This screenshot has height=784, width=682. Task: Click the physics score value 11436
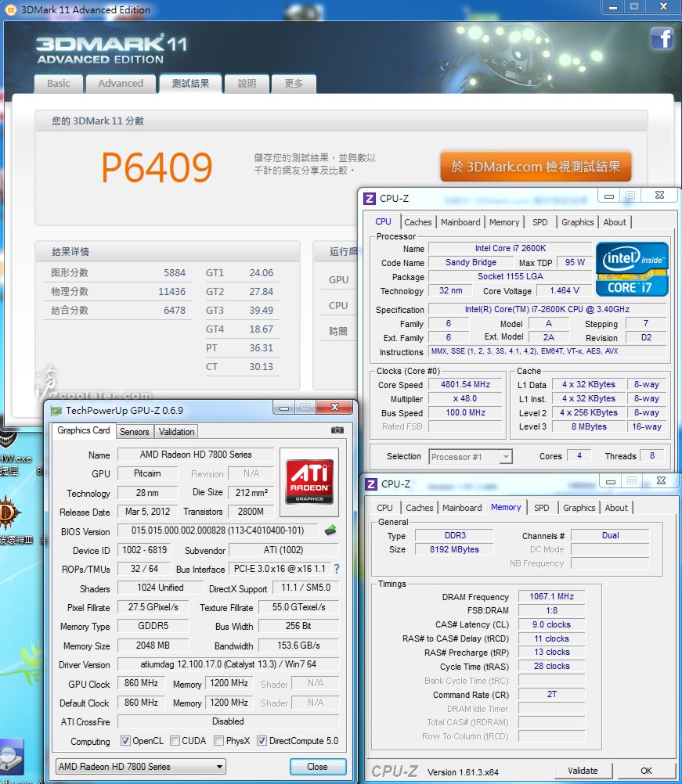[171, 292]
